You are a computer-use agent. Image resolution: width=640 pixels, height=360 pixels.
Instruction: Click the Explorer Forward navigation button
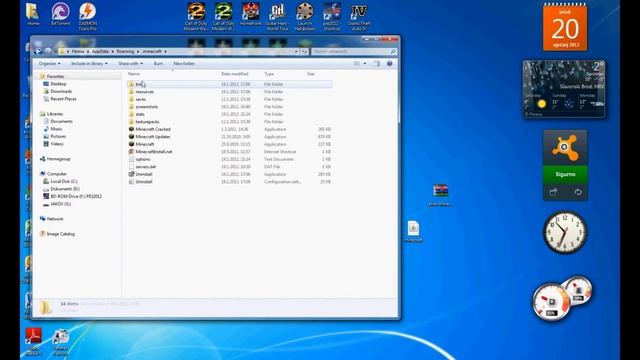pyautogui.click(x=48, y=51)
